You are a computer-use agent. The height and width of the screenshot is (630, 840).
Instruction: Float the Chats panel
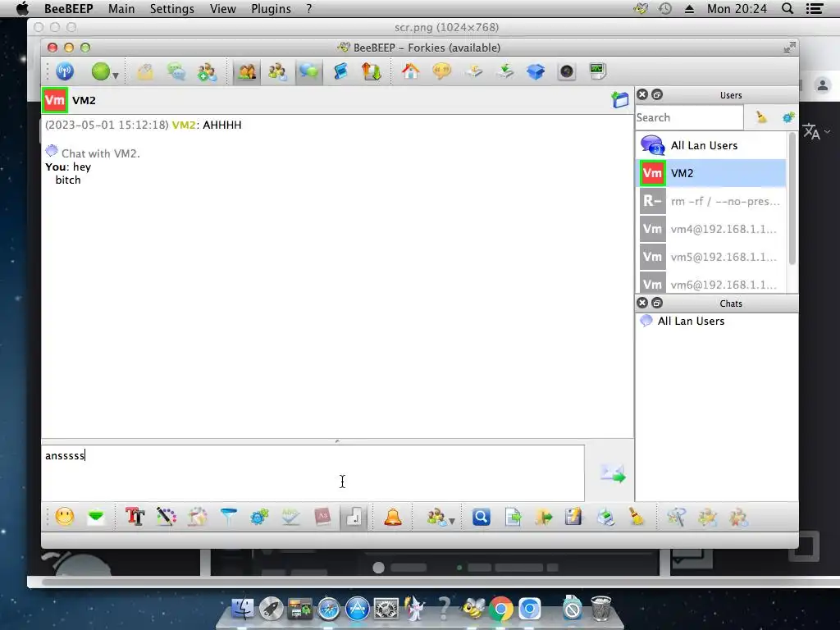657,304
